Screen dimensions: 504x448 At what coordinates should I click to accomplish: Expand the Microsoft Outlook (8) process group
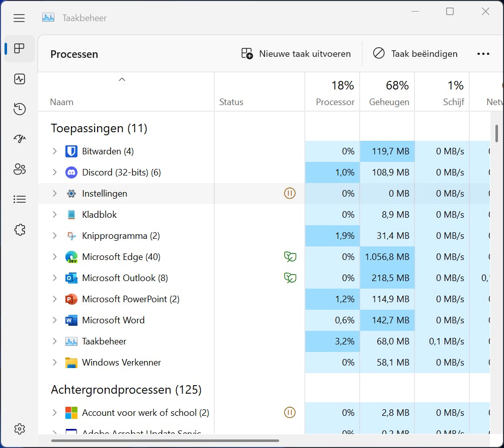pyautogui.click(x=55, y=278)
